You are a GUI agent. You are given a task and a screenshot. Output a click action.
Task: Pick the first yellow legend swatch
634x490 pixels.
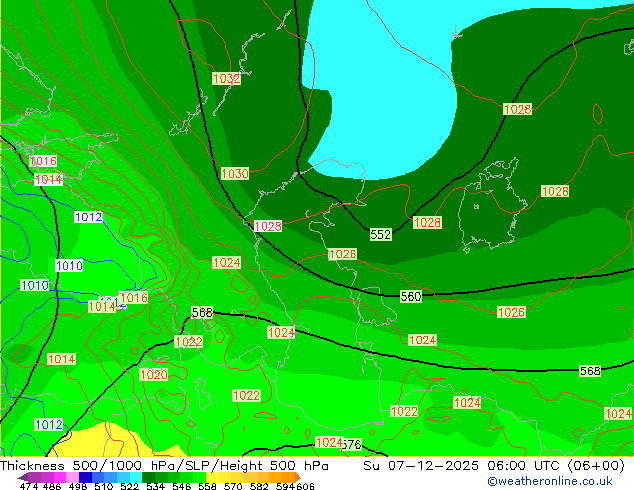(x=212, y=477)
